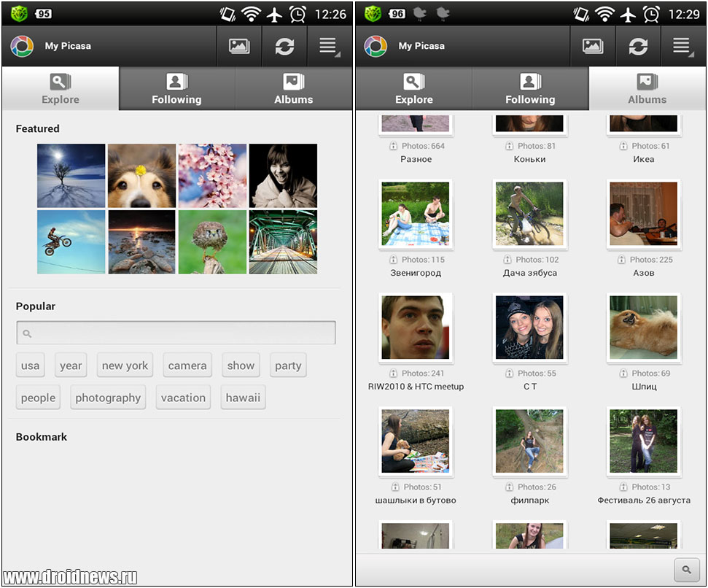Open the featured sunset rocks photo
708x588 pixels.
click(x=141, y=242)
